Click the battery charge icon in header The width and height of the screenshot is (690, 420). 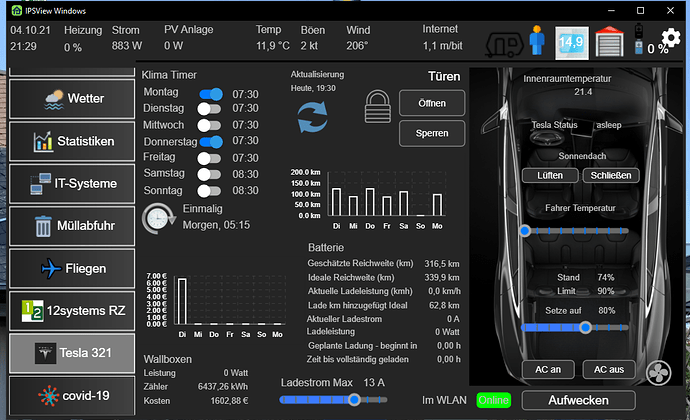pyautogui.click(x=639, y=39)
